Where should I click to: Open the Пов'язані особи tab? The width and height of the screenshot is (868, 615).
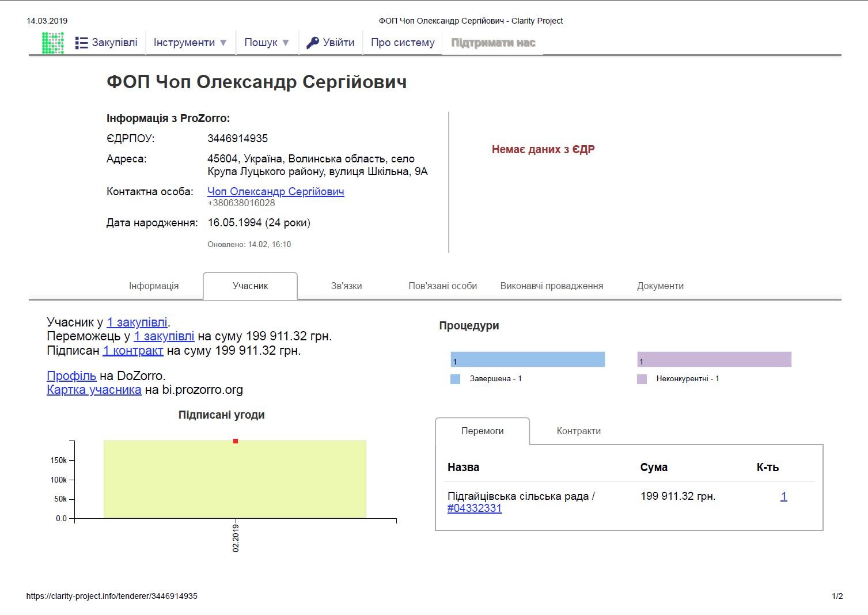point(442,286)
